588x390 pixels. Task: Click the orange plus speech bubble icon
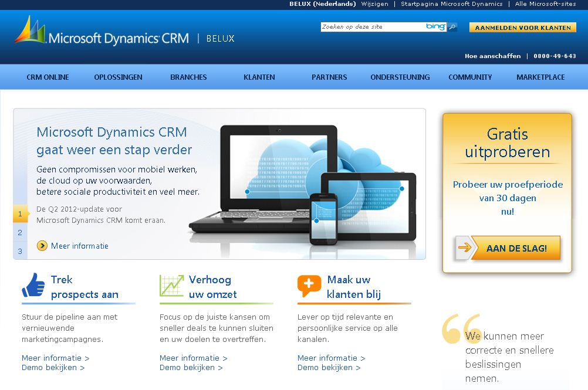309,286
